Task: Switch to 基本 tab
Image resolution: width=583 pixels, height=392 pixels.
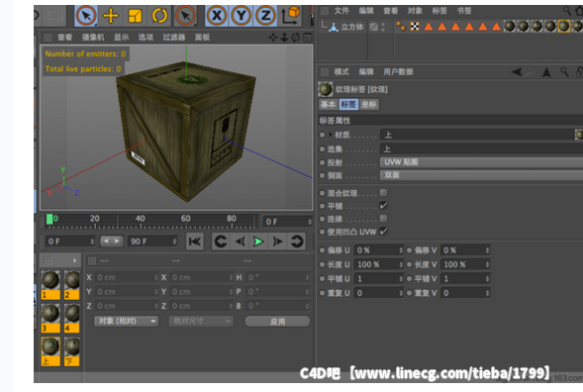Action: (x=329, y=105)
